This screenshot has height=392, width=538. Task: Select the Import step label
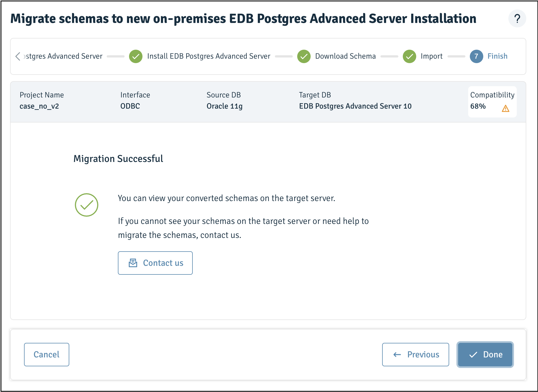[x=432, y=56]
